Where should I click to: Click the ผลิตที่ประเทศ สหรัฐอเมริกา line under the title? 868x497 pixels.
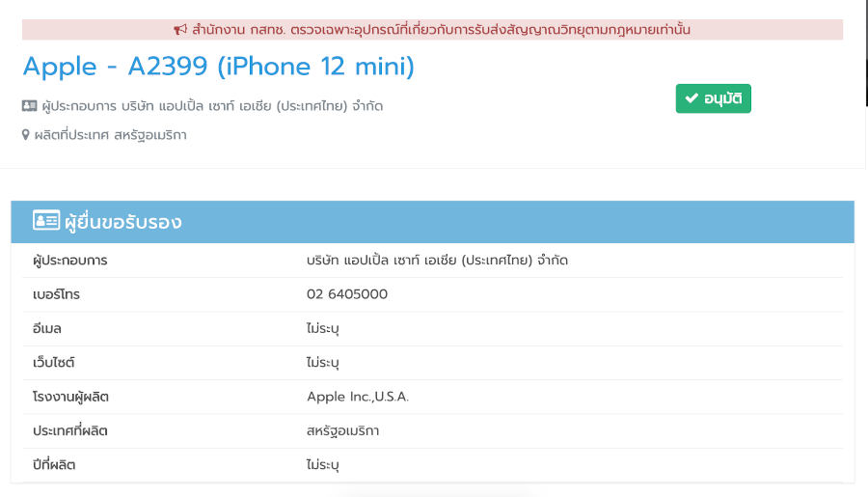110,135
